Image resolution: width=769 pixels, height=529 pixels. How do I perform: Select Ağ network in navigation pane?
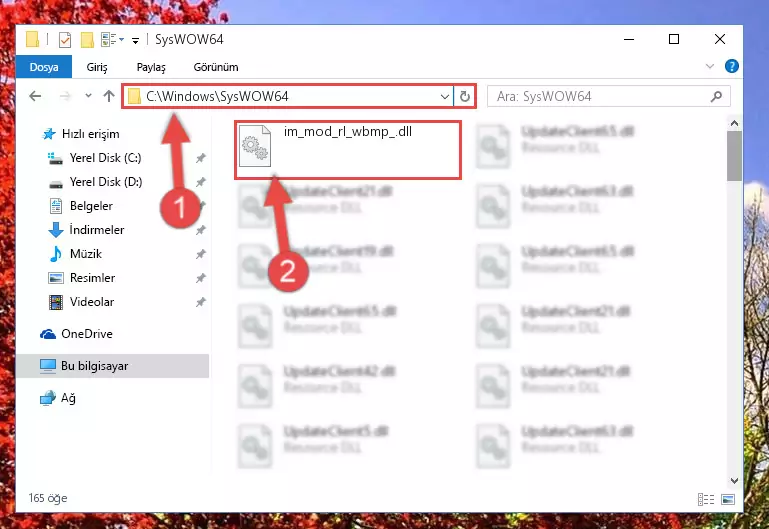[68, 398]
